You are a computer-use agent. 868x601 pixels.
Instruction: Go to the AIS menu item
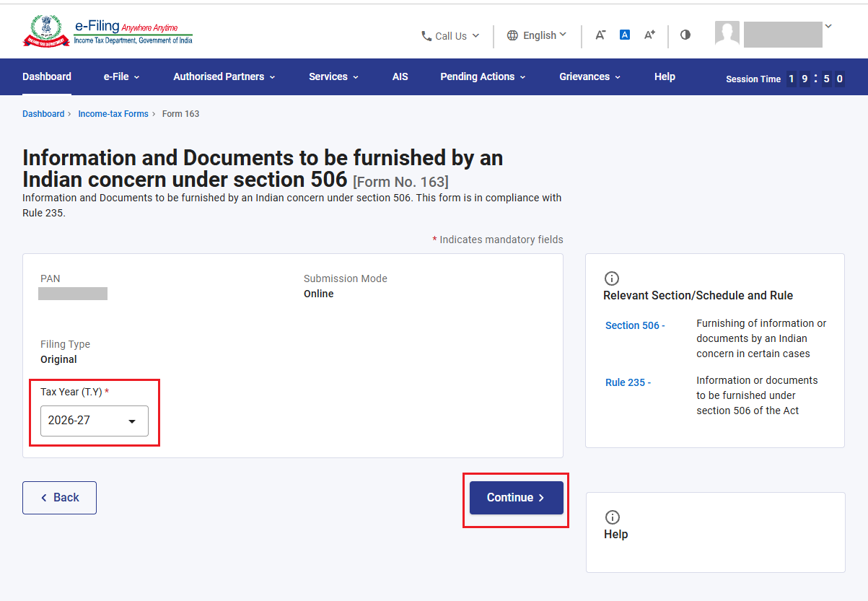pos(400,76)
